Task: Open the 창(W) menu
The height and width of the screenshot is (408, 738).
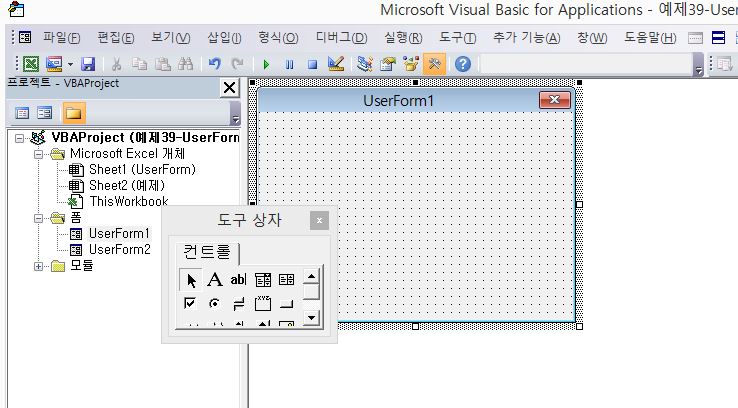Action: 592,38
